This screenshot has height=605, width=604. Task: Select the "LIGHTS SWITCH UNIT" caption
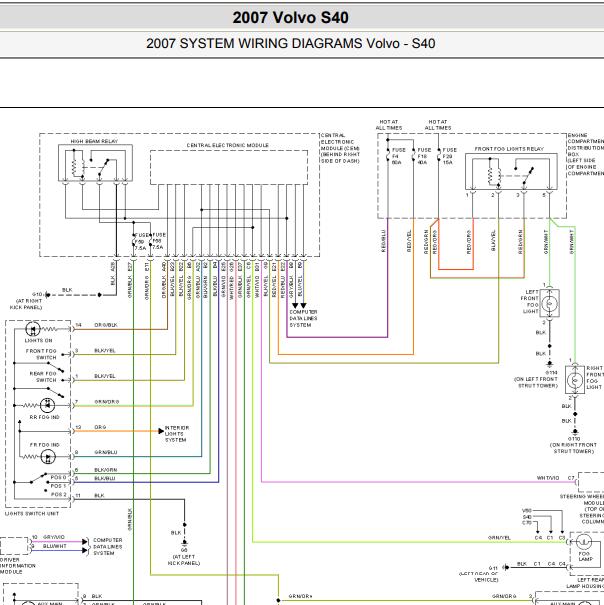pyautogui.click(x=32, y=514)
